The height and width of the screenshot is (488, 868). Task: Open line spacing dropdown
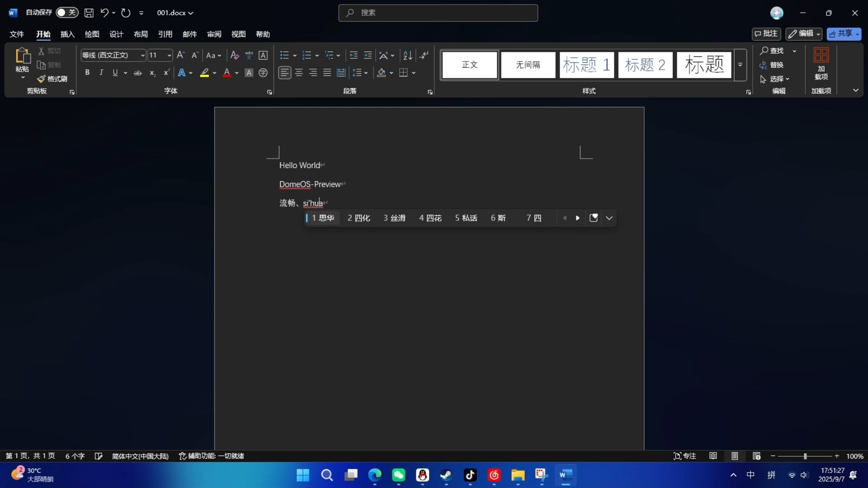tap(360, 73)
